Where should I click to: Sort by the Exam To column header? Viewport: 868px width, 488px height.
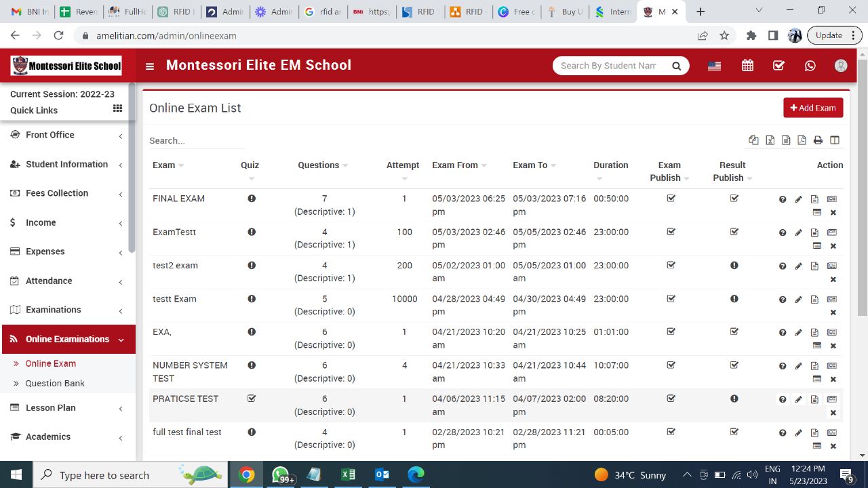[534, 165]
